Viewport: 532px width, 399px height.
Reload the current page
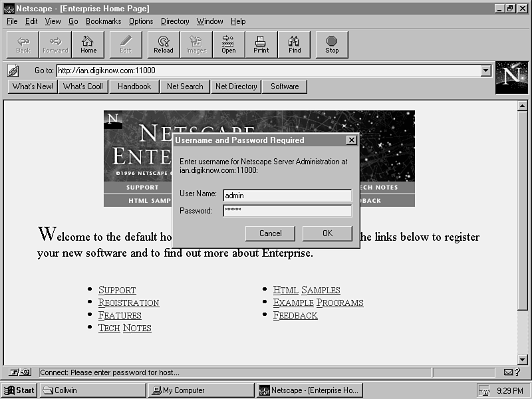tap(164, 45)
